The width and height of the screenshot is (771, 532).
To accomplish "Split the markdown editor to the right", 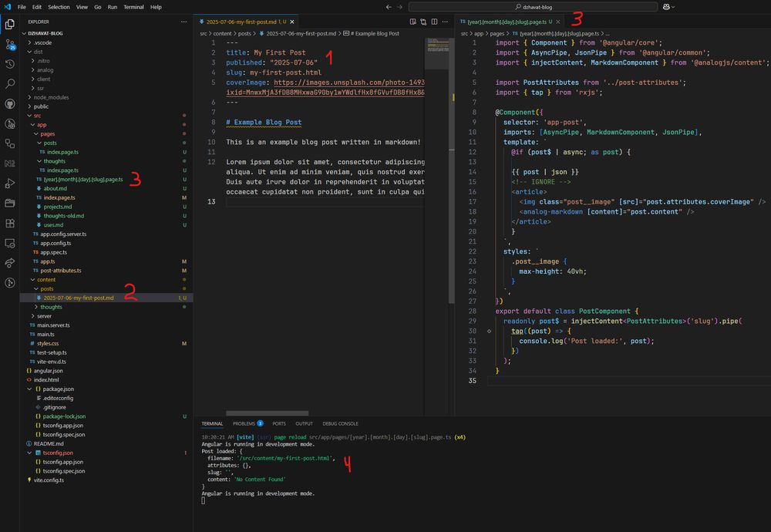I will 434,22.
